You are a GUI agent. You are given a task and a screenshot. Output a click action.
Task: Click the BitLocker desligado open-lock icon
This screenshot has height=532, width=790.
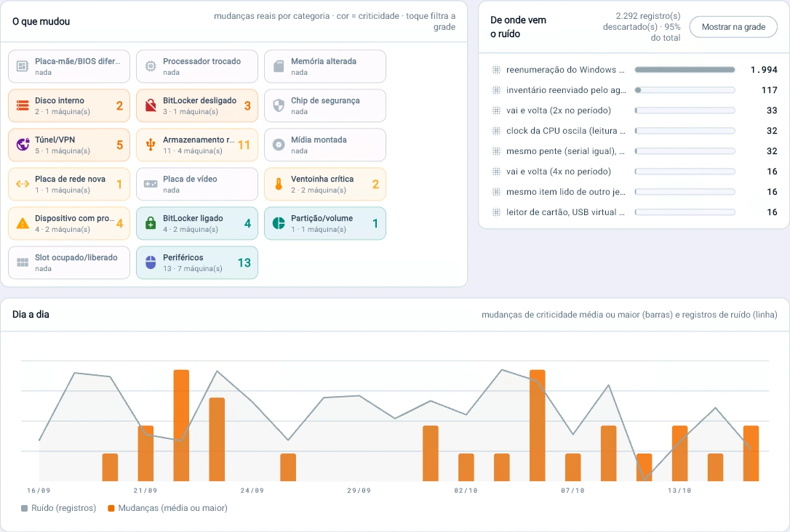tap(151, 105)
